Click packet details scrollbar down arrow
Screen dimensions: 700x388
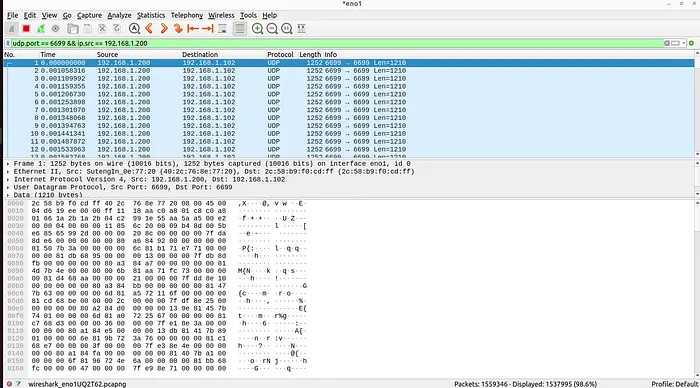click(697, 195)
